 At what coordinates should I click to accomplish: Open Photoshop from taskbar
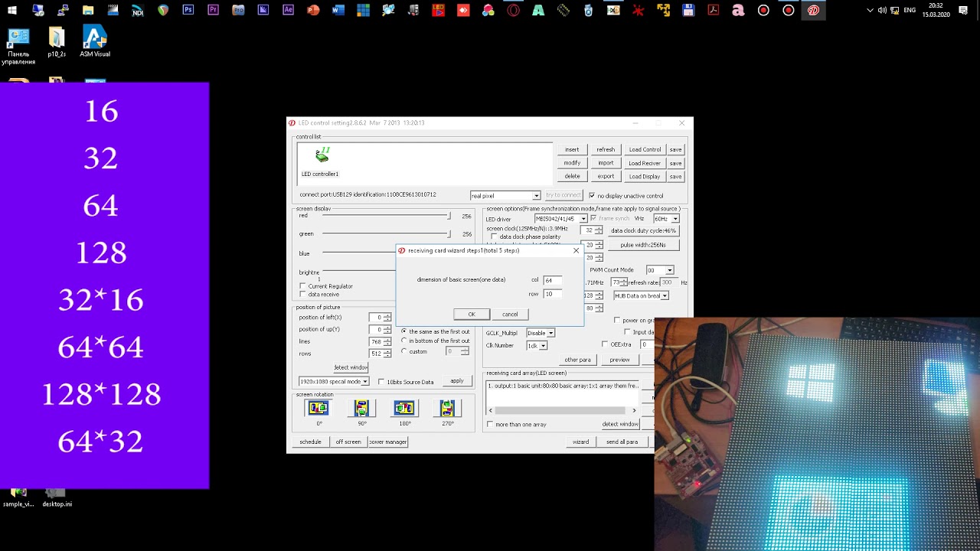(x=188, y=11)
